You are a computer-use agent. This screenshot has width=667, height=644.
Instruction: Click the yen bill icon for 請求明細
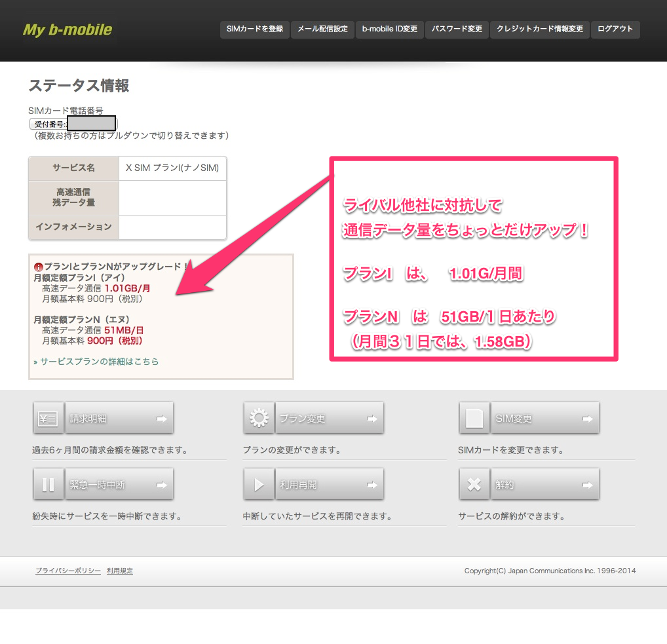[48, 419]
